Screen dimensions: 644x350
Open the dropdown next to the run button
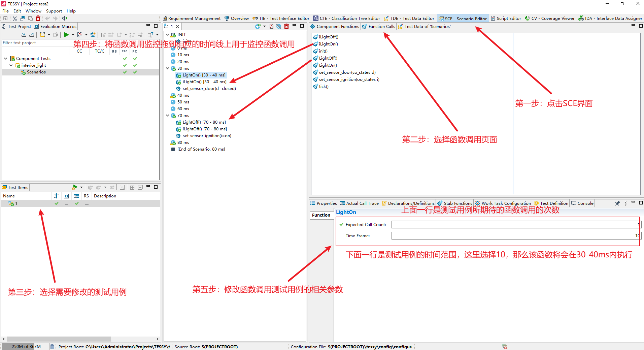(x=73, y=35)
